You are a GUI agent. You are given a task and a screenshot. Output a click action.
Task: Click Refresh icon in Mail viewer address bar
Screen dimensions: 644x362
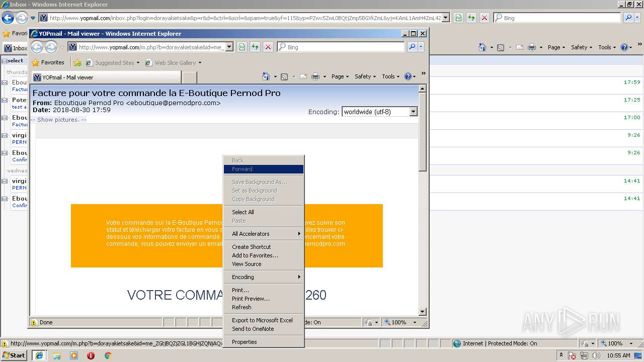tap(255, 47)
